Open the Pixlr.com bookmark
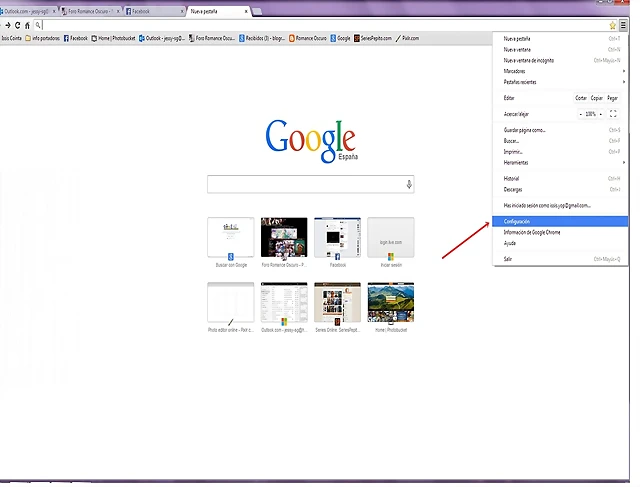The width and height of the screenshot is (640, 487). tap(407, 38)
